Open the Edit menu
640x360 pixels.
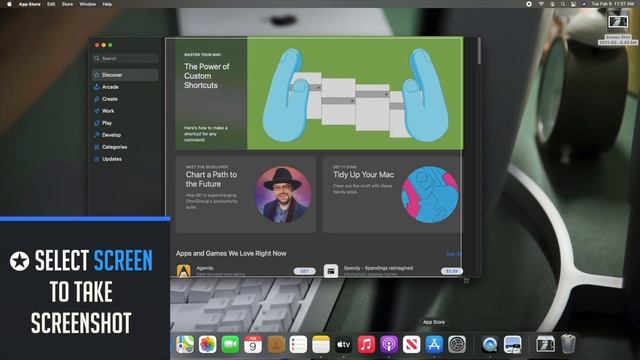click(51, 4)
